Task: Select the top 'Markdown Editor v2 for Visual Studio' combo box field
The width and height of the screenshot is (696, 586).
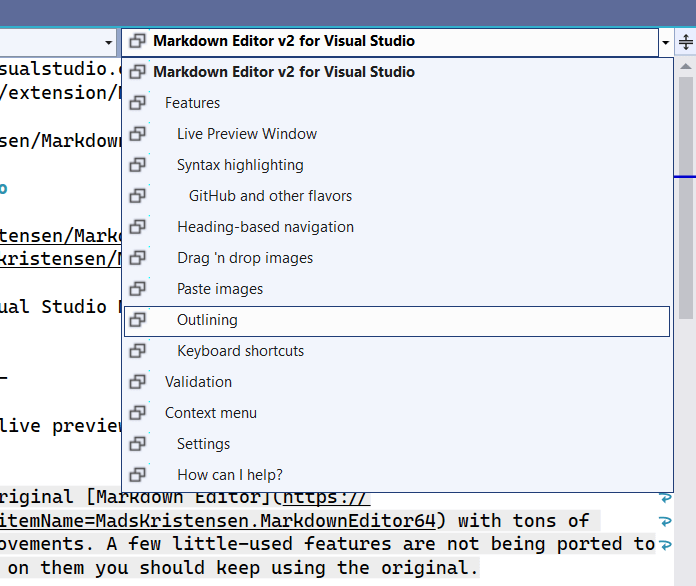Action: point(390,42)
